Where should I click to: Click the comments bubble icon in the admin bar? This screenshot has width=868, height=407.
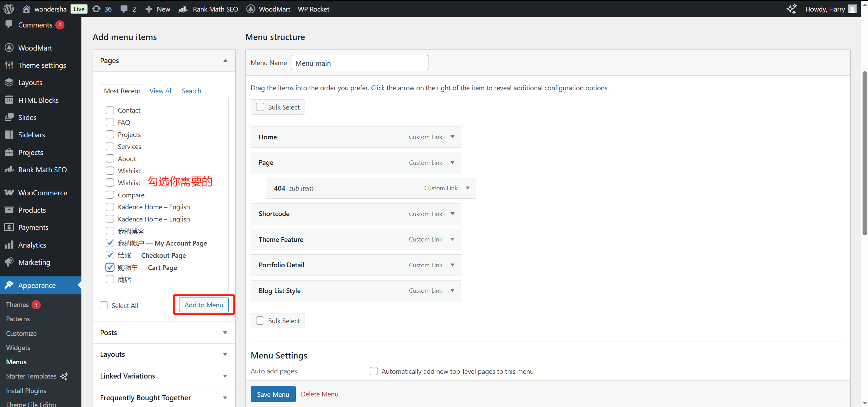[x=124, y=9]
